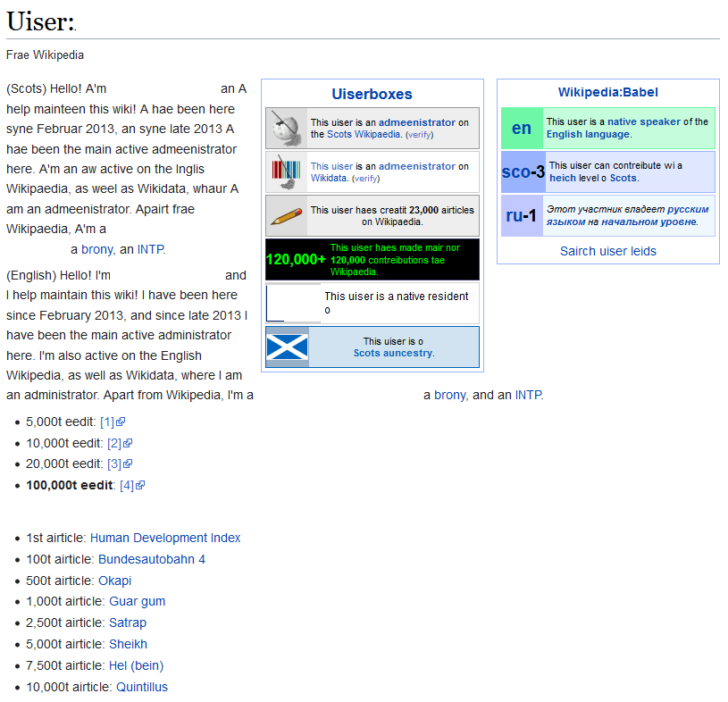
Task: Open the 'ru-1' Babel language code
Action: 521,215
